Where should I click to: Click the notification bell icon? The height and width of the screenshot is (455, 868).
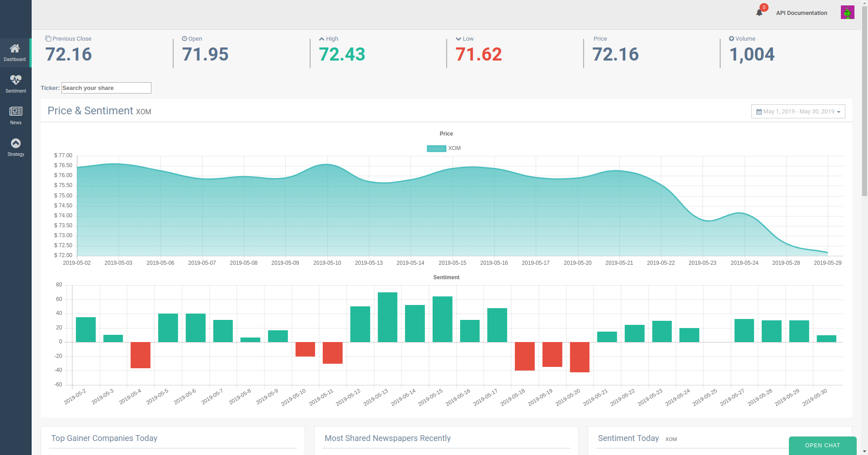click(759, 13)
